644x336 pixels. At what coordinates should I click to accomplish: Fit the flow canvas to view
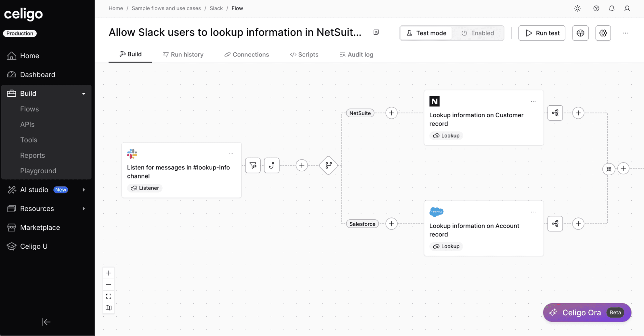(109, 296)
